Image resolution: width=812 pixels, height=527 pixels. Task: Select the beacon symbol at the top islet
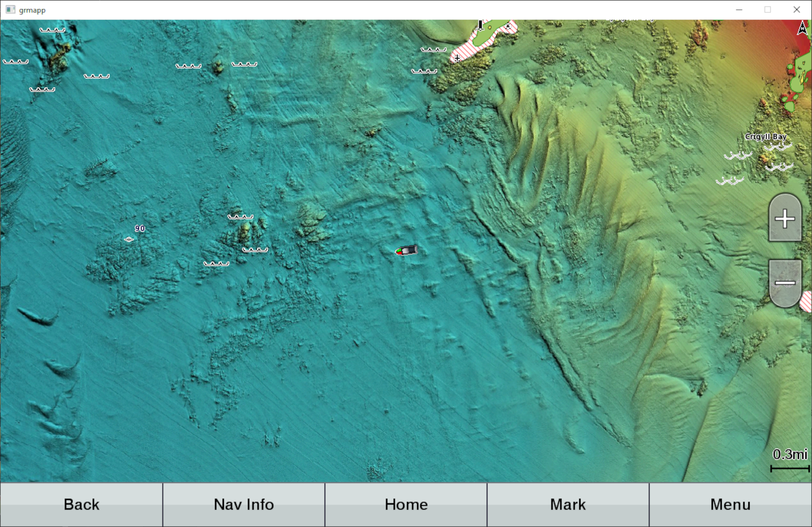(480, 25)
